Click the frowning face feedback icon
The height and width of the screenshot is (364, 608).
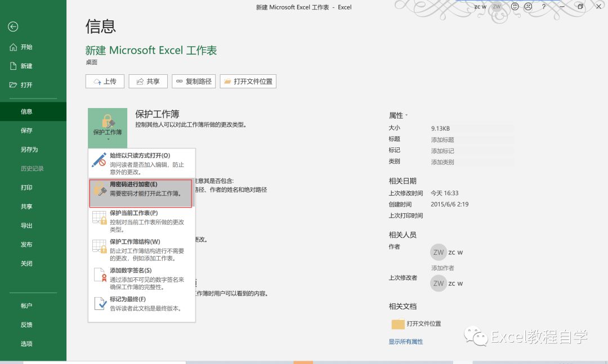[x=528, y=7]
